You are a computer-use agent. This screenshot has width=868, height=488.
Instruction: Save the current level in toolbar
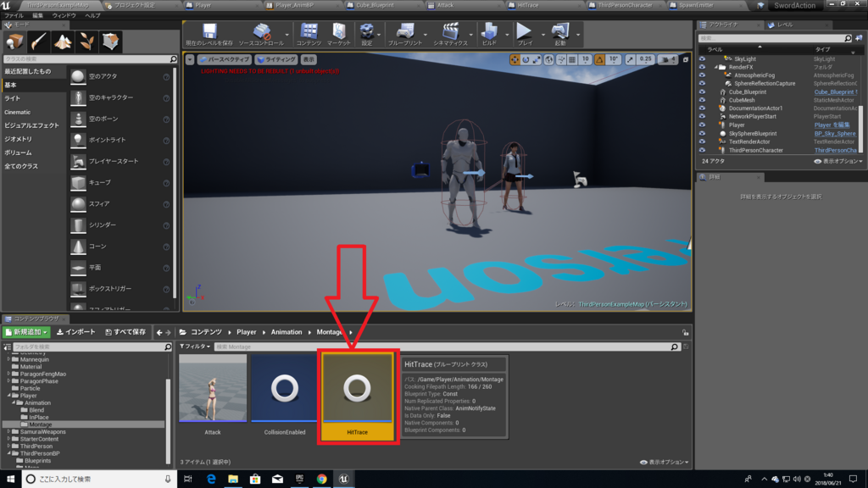(x=209, y=34)
